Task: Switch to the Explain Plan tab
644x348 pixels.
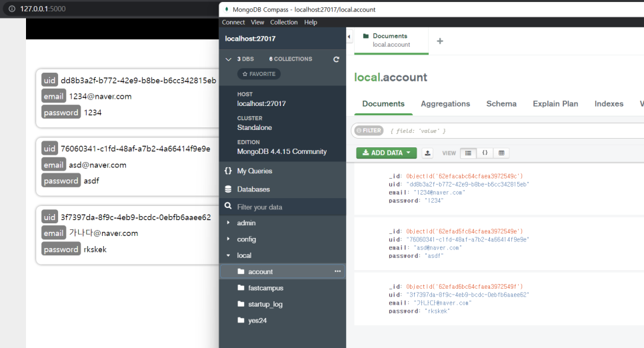Action: (x=555, y=103)
